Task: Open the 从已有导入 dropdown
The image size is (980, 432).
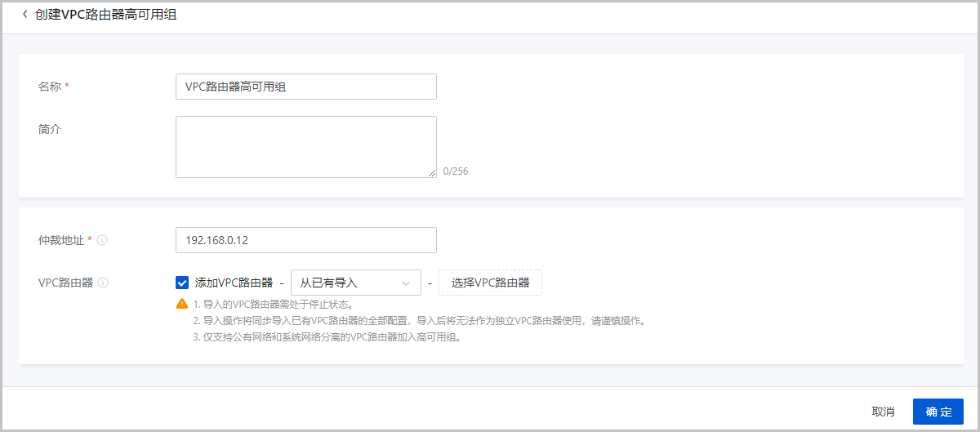Action: 355,283
